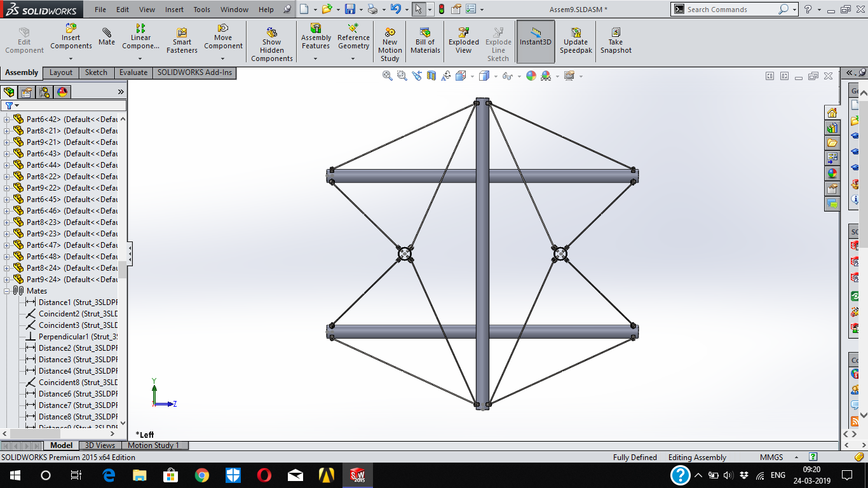Click Edit Appearance color ball icon
Image resolution: width=868 pixels, height=488 pixels.
click(x=531, y=76)
